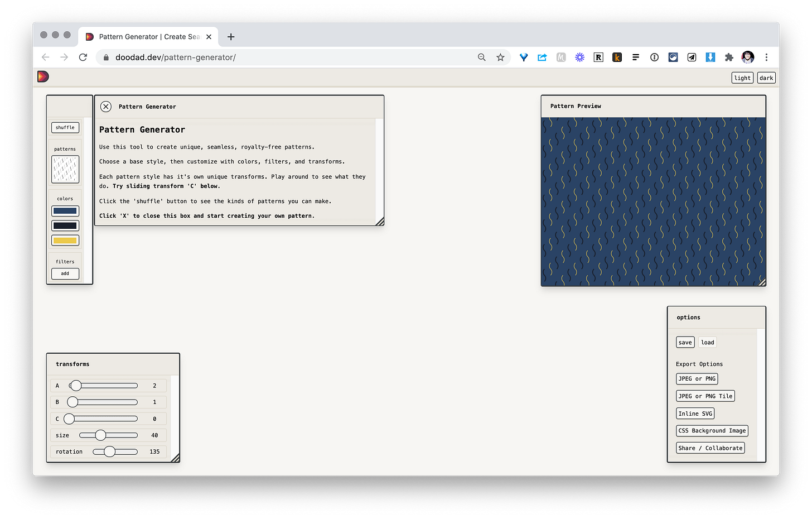Dismiss the Pattern Generator intro box
The image size is (812, 519).
[105, 106]
